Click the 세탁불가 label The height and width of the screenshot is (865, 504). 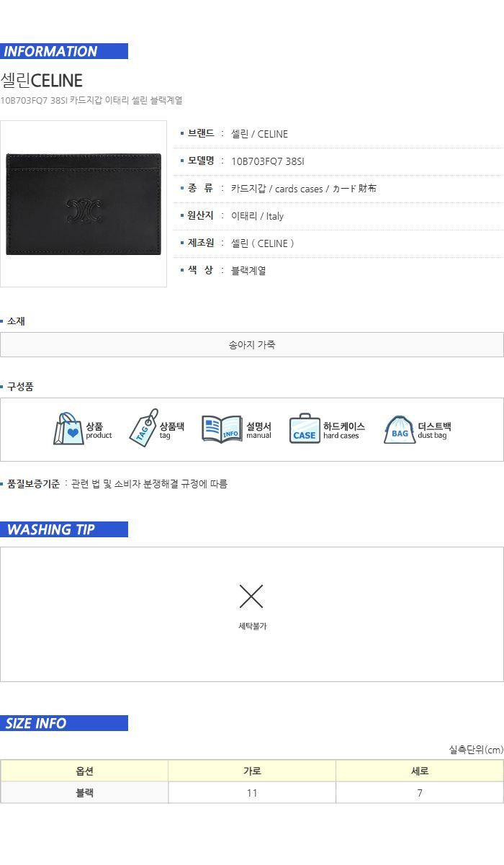(253, 626)
